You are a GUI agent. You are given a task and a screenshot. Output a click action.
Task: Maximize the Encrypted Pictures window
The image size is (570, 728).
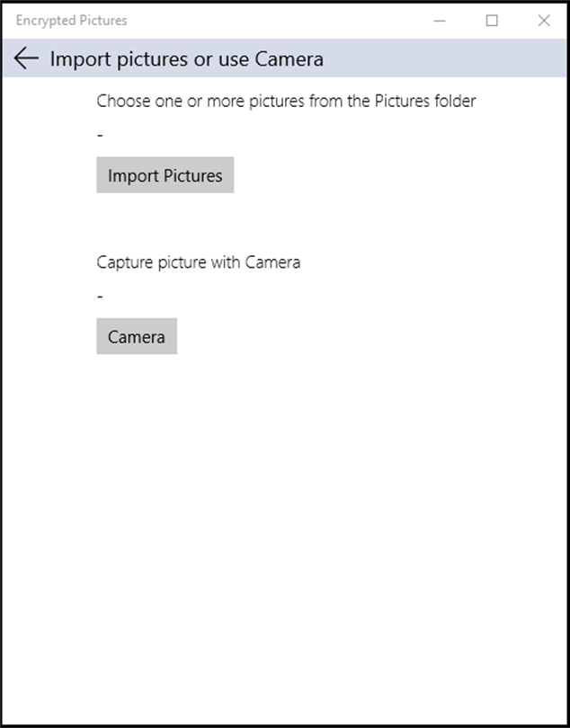pyautogui.click(x=492, y=21)
